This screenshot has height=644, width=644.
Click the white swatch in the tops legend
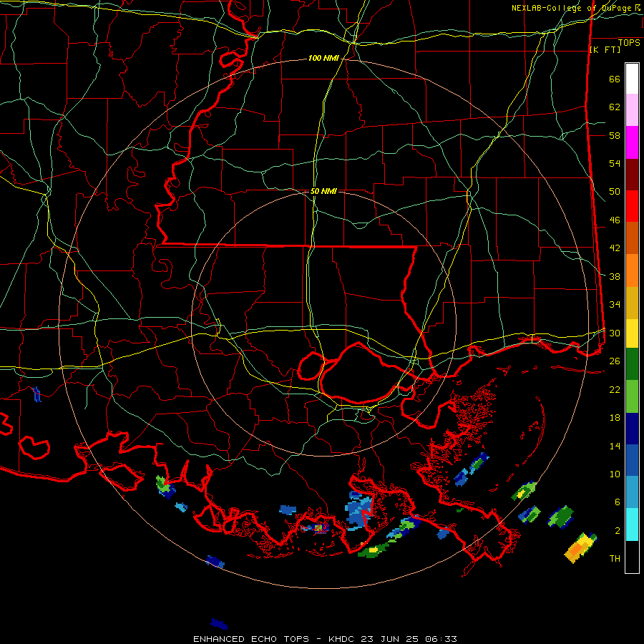tap(632, 79)
